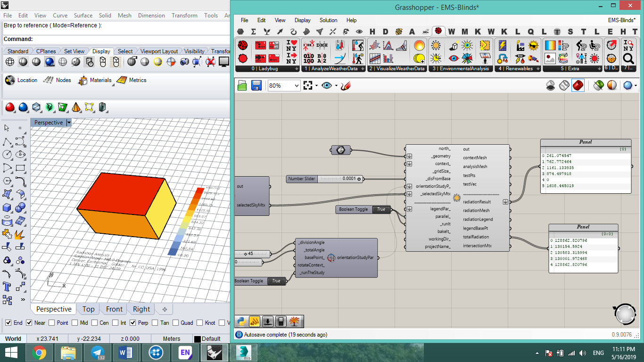Viewport: 644px width, 362px height.
Task: Click the Python icon in the bottom toolbar
Action: (241, 321)
